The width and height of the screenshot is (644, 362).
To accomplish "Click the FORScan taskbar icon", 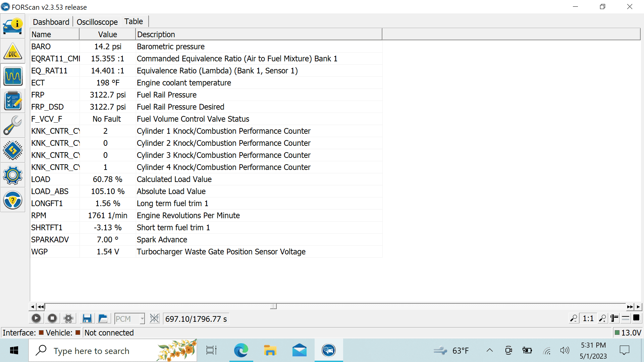I will click(x=329, y=351).
